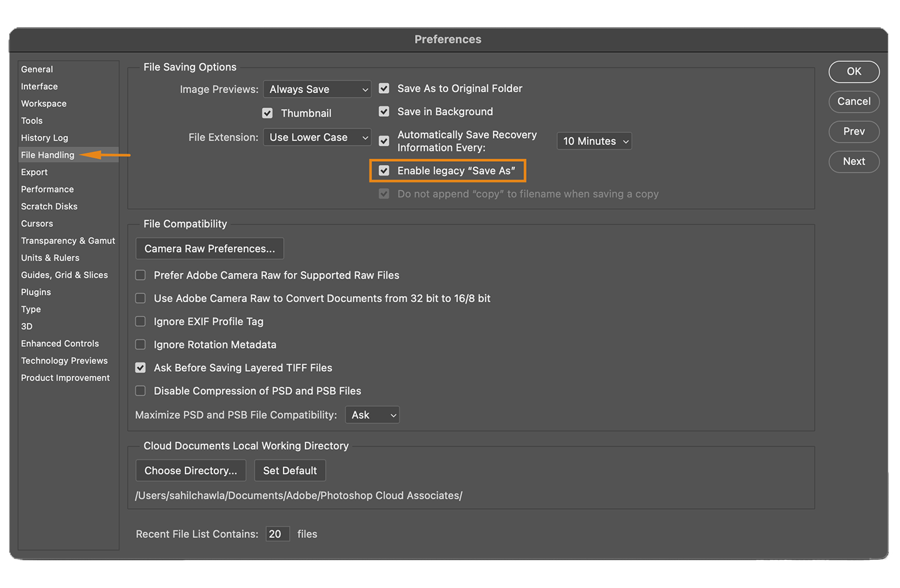The height and width of the screenshot is (588, 900).
Task: Uncheck Save As to Original Folder
Action: pos(384,88)
